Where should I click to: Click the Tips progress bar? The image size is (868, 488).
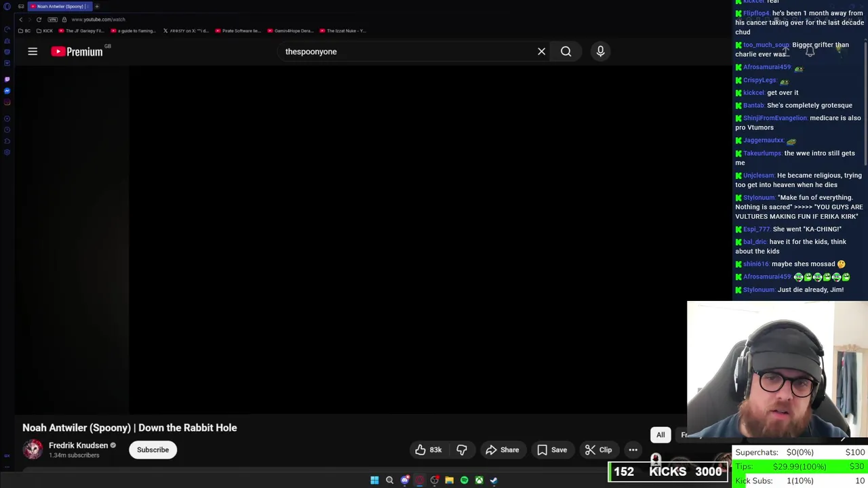[x=800, y=466]
